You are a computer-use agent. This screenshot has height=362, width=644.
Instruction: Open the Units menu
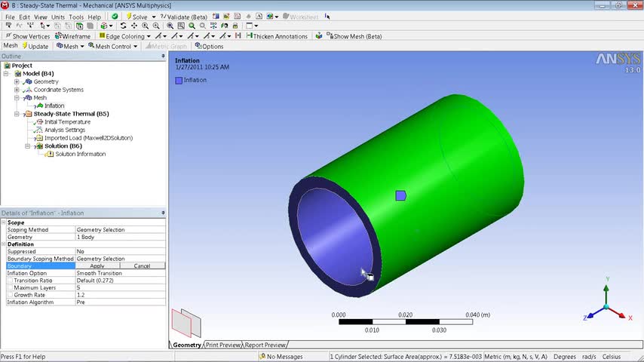click(58, 17)
